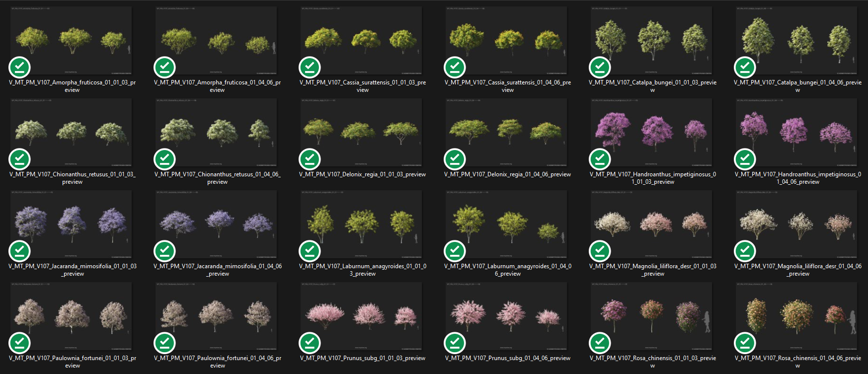Image resolution: width=868 pixels, height=374 pixels.
Task: Click the green checkmark on Chionanthus_retusus_01_01_03
Action: pyautogui.click(x=20, y=159)
